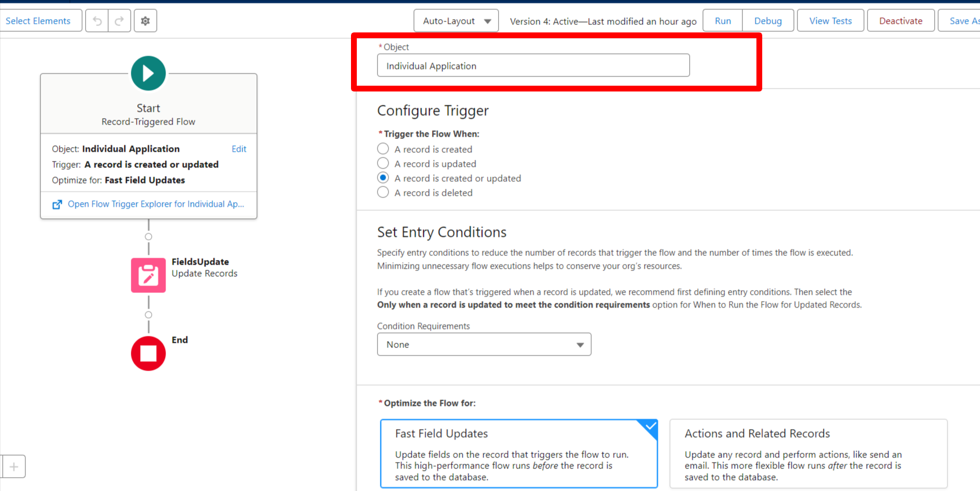Image resolution: width=980 pixels, height=491 pixels.
Task: Open View Tests
Action: 830,21
